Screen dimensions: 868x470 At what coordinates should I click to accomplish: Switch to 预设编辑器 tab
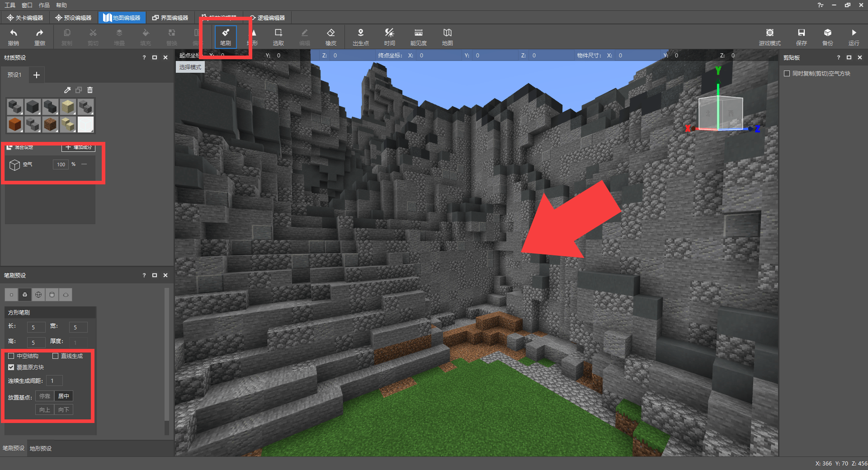tap(73, 18)
